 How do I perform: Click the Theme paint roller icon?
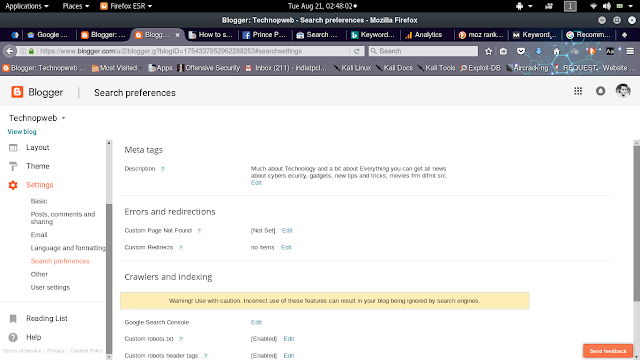(x=13, y=166)
